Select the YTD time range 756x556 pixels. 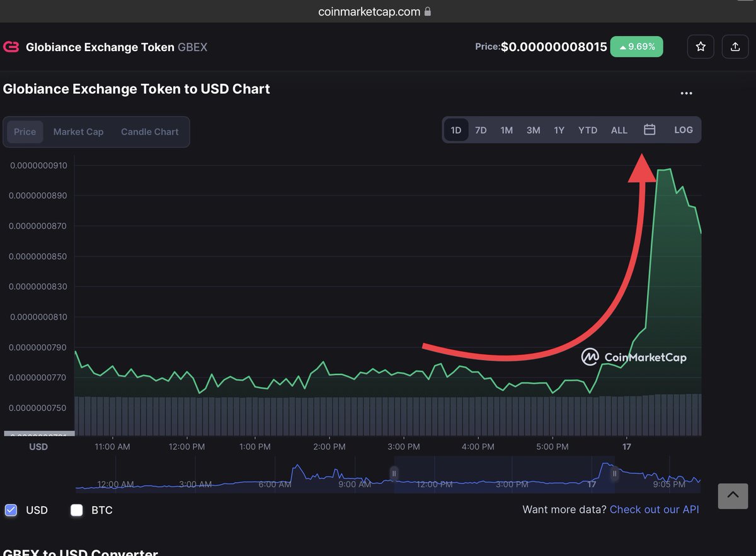click(587, 130)
